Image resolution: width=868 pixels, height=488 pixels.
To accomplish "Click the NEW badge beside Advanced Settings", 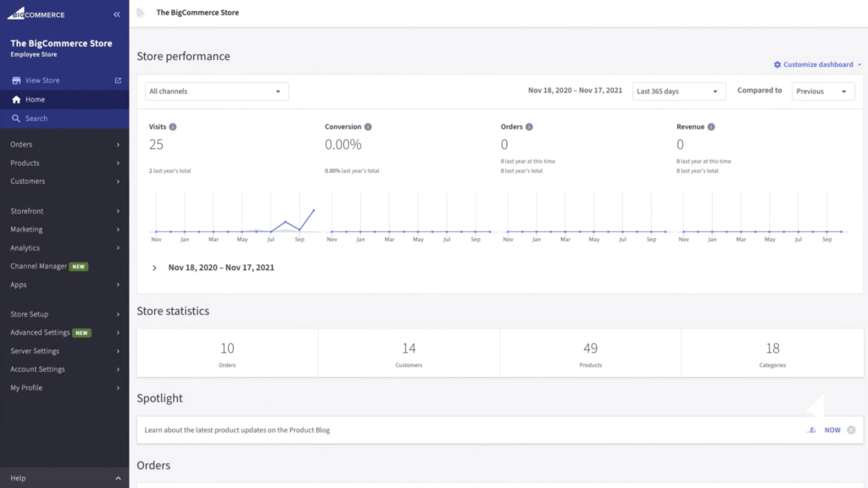I will [82, 333].
